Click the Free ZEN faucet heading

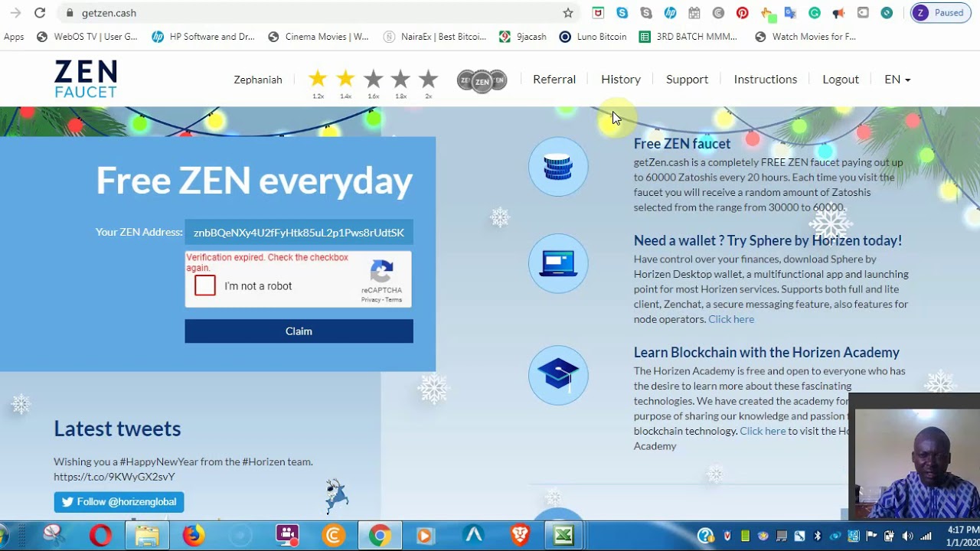point(682,144)
